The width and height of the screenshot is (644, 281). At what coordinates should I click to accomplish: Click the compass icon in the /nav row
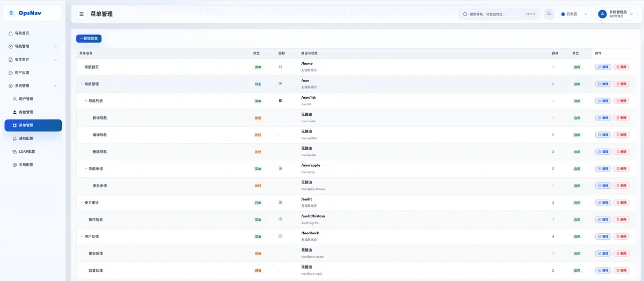click(x=280, y=84)
